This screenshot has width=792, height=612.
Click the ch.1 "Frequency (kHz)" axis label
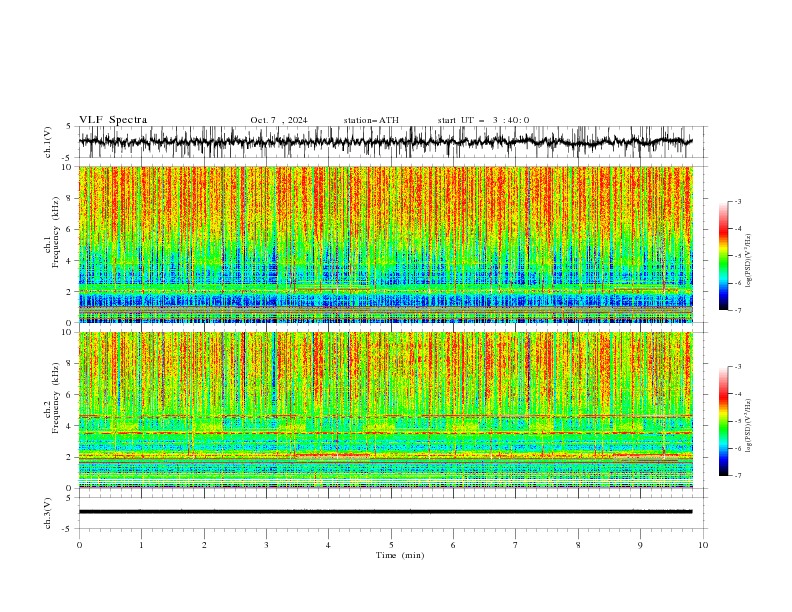[56, 232]
